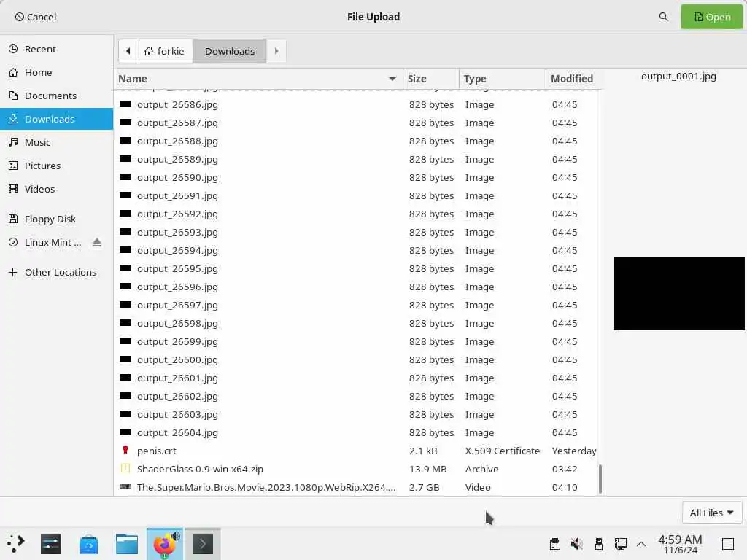
Task: Open the file manager from taskbar
Action: (x=127, y=544)
